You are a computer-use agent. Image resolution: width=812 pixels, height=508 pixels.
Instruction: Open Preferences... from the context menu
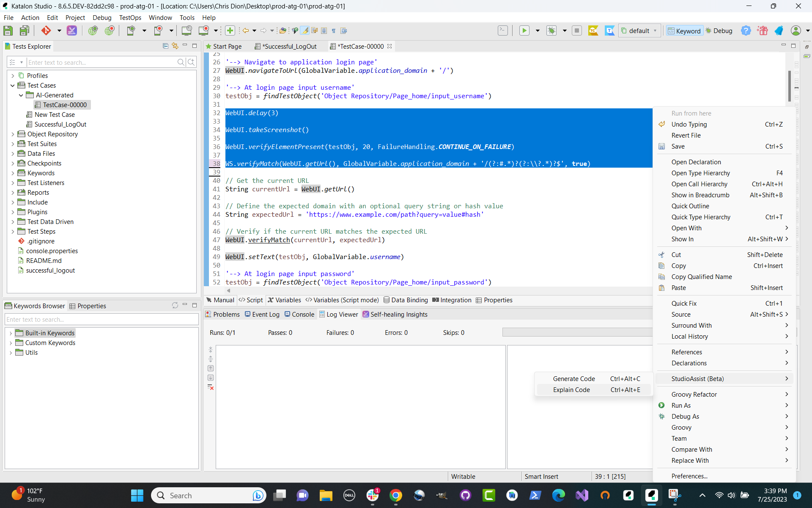[724, 476]
